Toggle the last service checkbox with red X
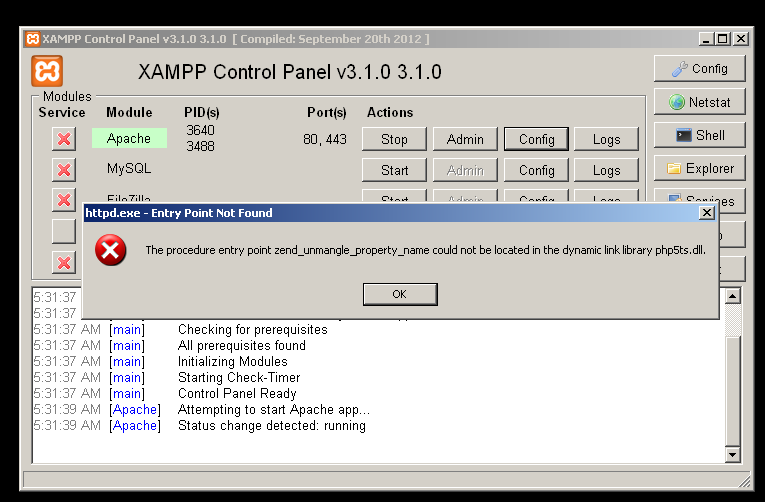Viewport: 765px width, 502px height. coord(64,263)
